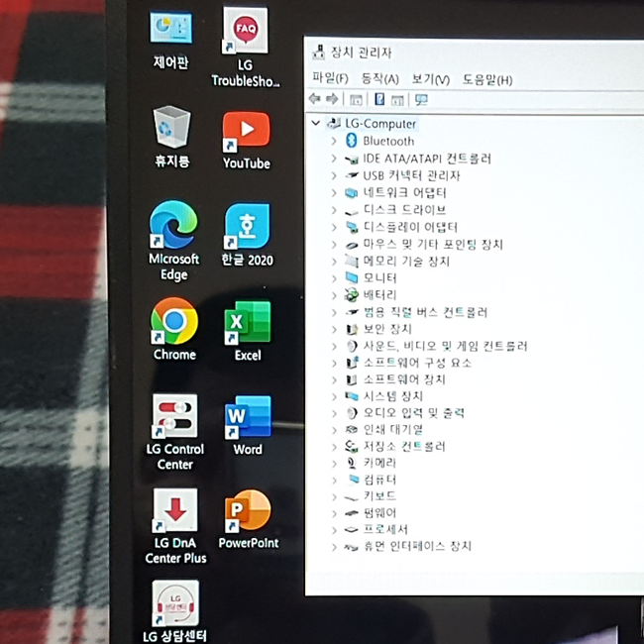This screenshot has width=644, height=644.
Task: Launch Chrome desktop shortcut
Action: 174,329
